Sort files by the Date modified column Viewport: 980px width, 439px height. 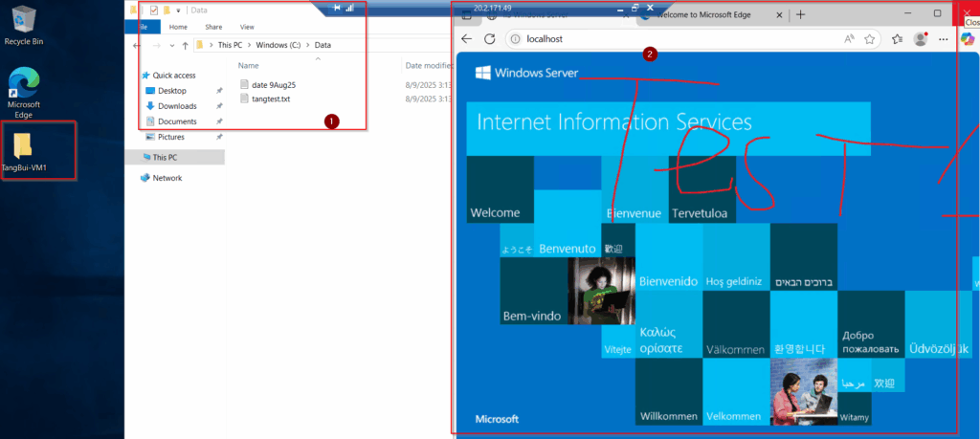(429, 65)
